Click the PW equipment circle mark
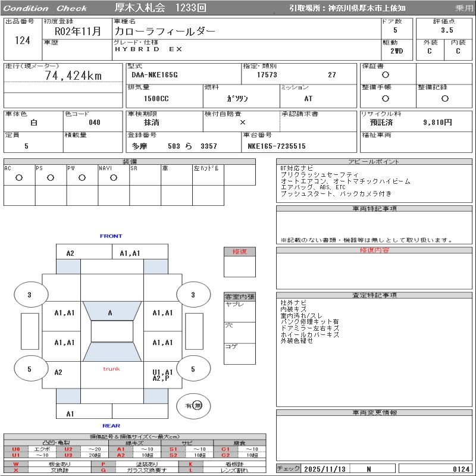This screenshot has height=476, width=476. (82, 177)
